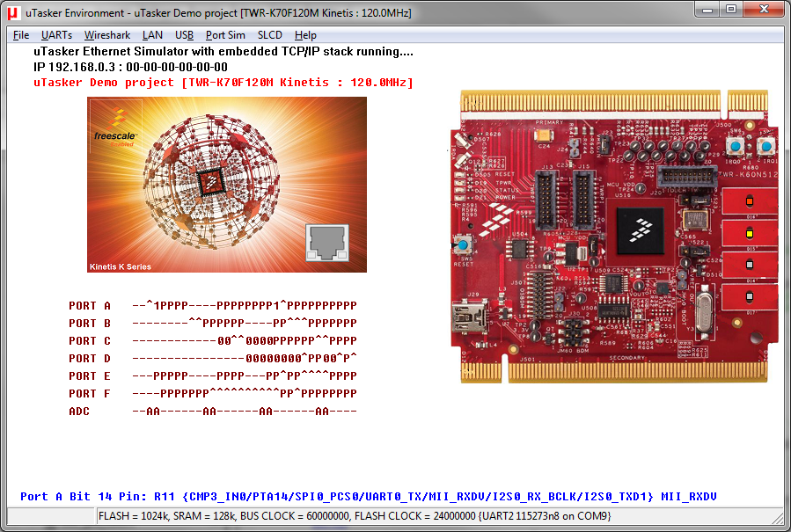Screen dimensions: 791x532
Task: Open the LAN menu
Action: coord(152,35)
